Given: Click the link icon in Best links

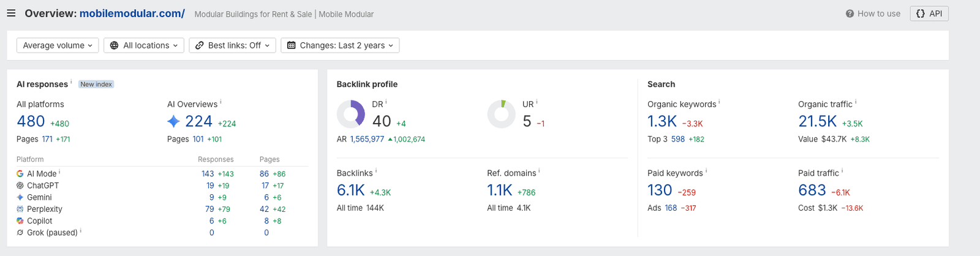Looking at the screenshot, I should pos(200,45).
